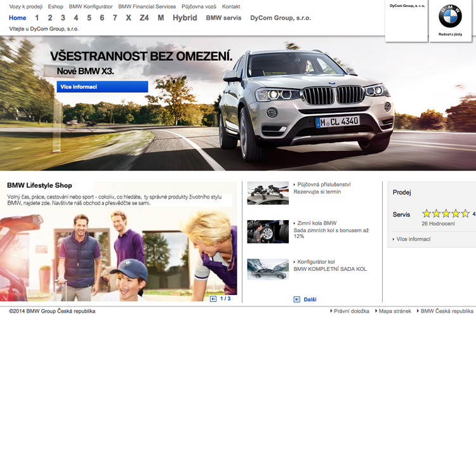476x465 pixels.
Task: Open the M models menu
Action: click(x=161, y=18)
